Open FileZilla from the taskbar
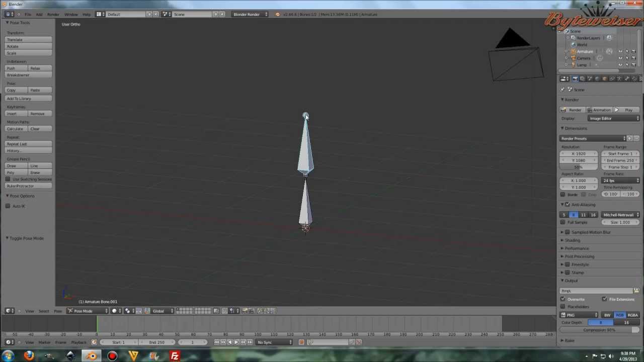Screen dimensions: 644x362 point(175,356)
